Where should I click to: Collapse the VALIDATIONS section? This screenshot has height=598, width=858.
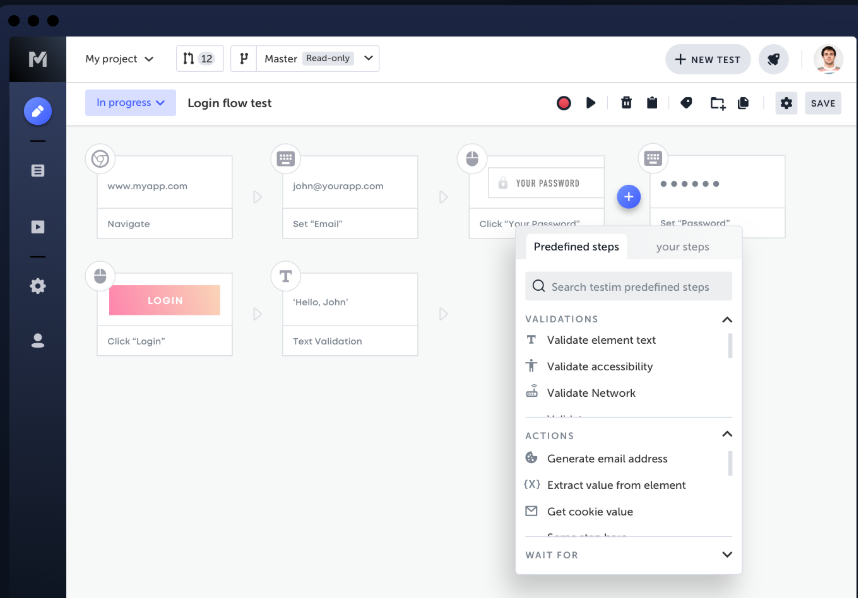(x=727, y=320)
